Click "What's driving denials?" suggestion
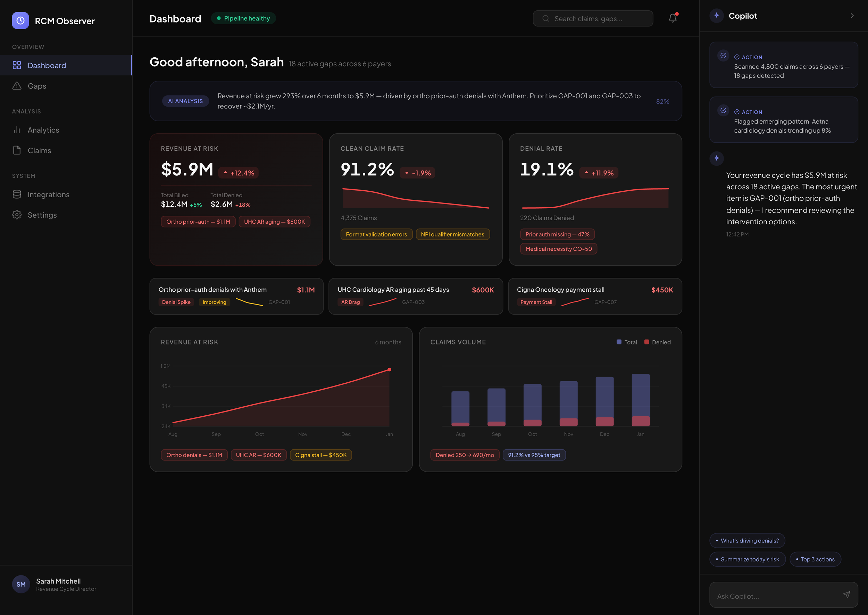Image resolution: width=868 pixels, height=615 pixels. tap(747, 540)
